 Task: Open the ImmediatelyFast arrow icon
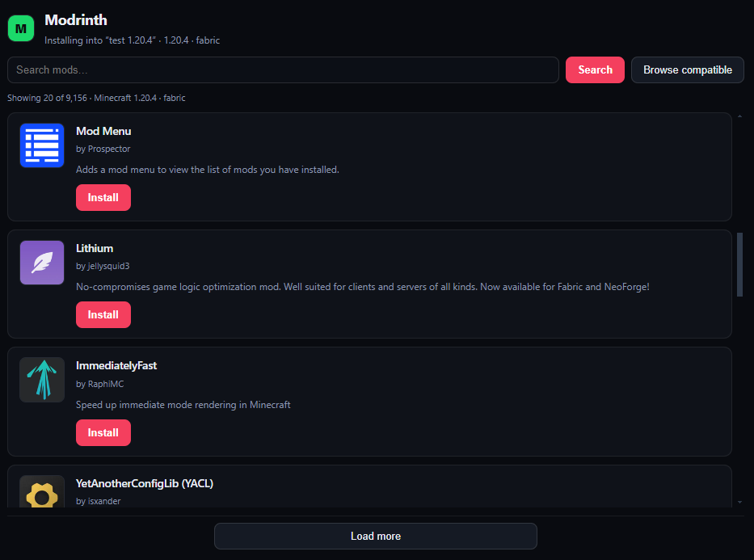[42, 380]
